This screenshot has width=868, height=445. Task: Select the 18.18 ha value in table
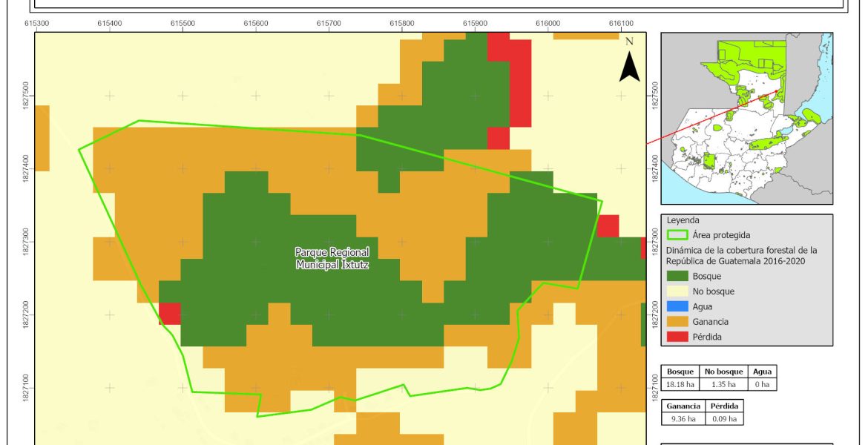(x=680, y=384)
